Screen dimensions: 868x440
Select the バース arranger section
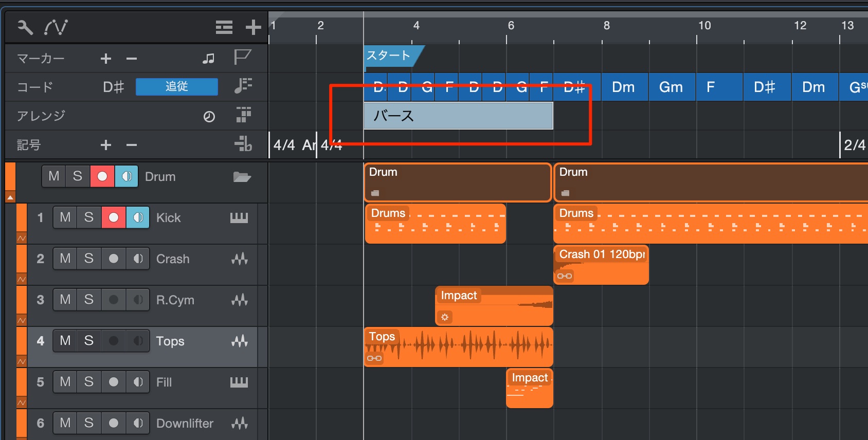458,116
